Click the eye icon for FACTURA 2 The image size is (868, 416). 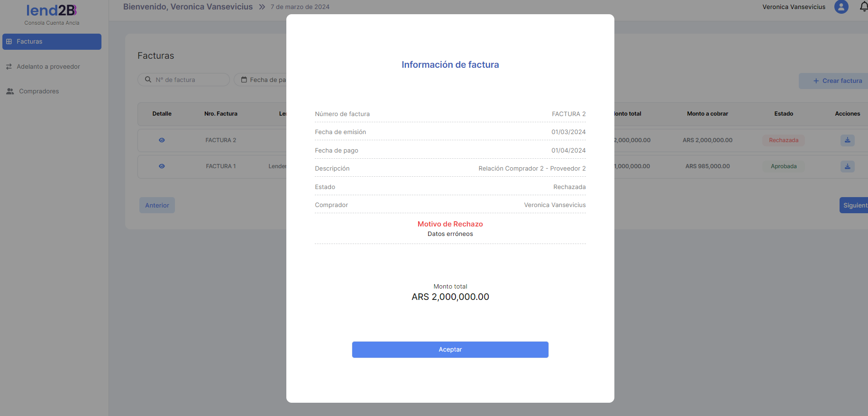[162, 140]
